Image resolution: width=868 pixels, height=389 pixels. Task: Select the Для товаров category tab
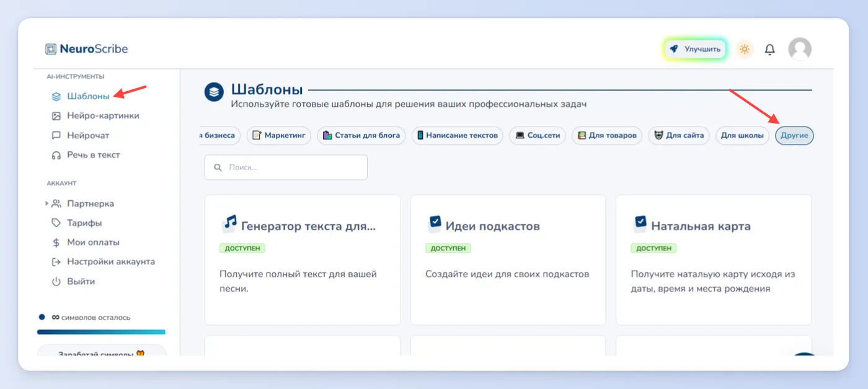(607, 135)
